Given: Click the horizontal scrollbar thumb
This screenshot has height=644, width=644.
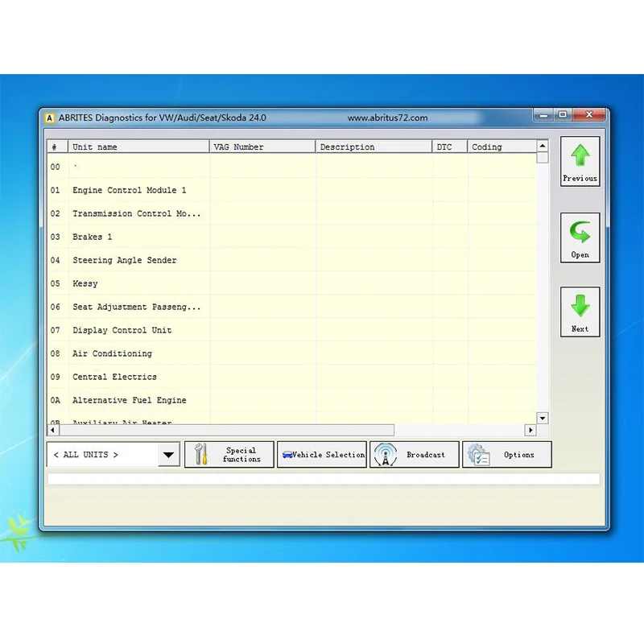Looking at the screenshot, I should pyautogui.click(x=227, y=430).
